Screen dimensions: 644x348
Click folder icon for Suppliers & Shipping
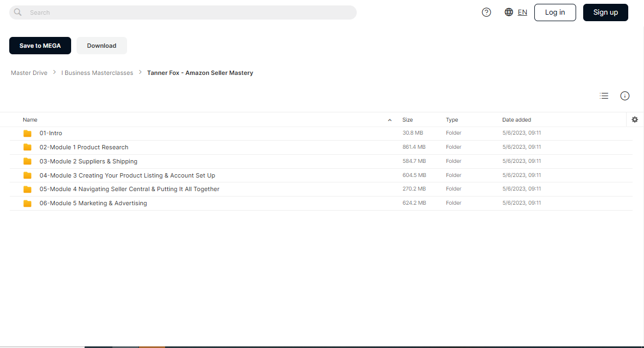pos(28,161)
